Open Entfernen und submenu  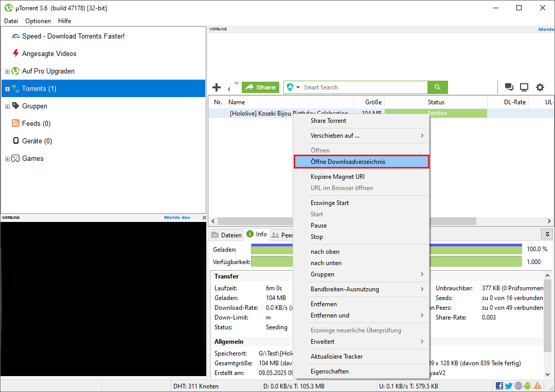pyautogui.click(x=362, y=315)
